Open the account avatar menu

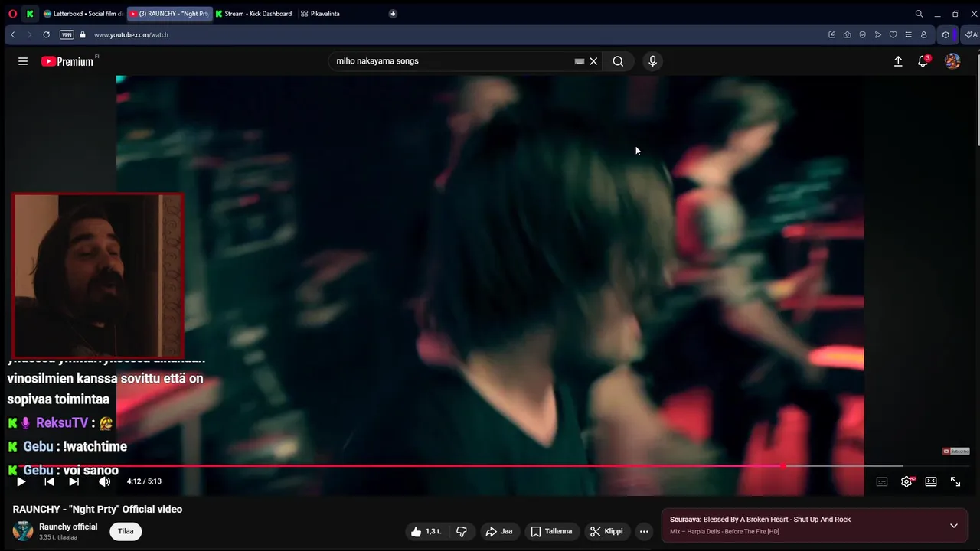[952, 61]
